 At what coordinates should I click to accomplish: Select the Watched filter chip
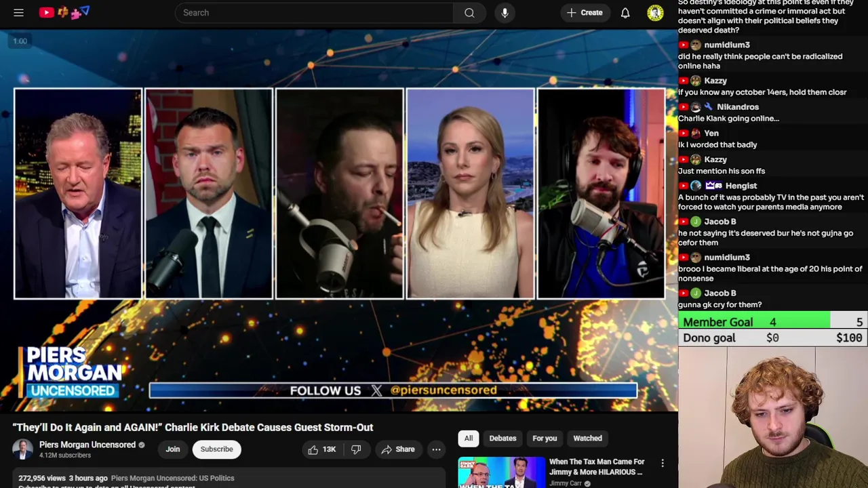(x=587, y=439)
